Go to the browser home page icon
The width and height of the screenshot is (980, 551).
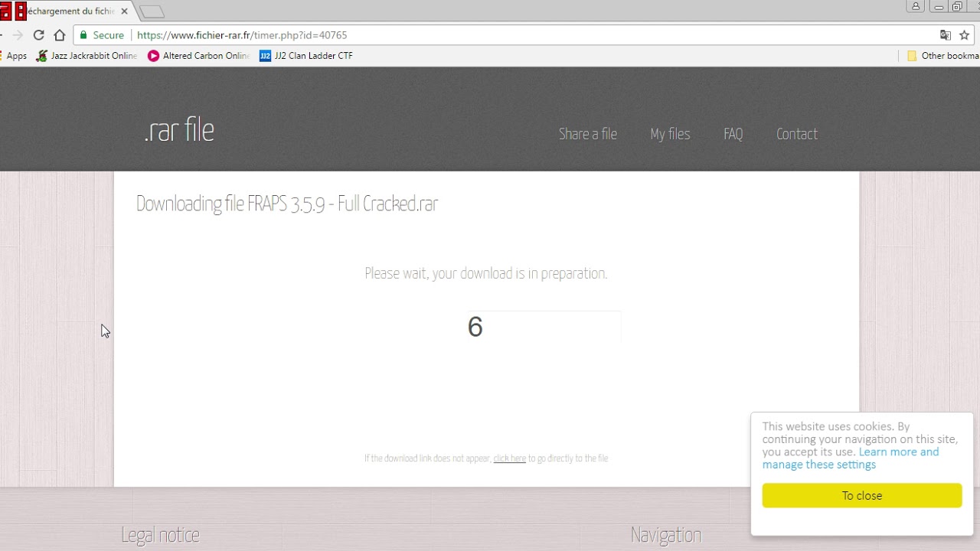(x=60, y=35)
